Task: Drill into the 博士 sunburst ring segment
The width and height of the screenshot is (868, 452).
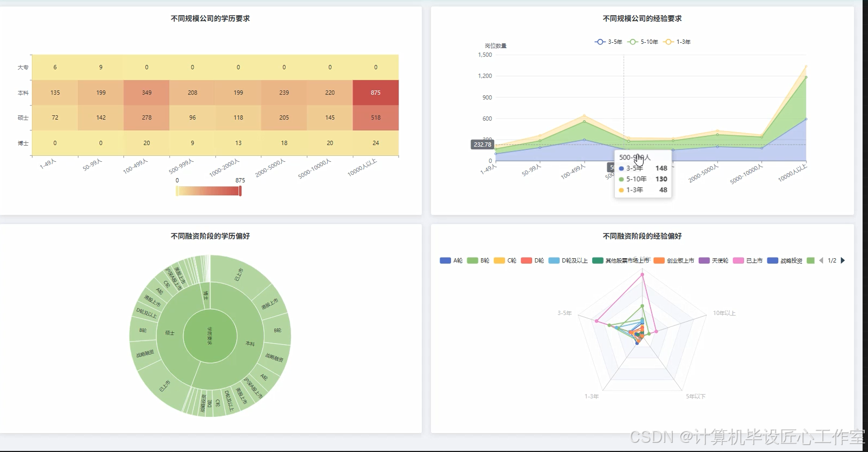Action: tap(205, 295)
